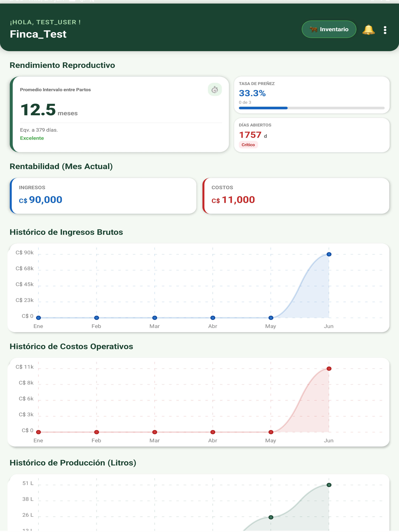Image resolution: width=399 pixels, height=532 pixels.
Task: Click the Jun data point in Costos Operativos chart
Action: click(x=329, y=369)
